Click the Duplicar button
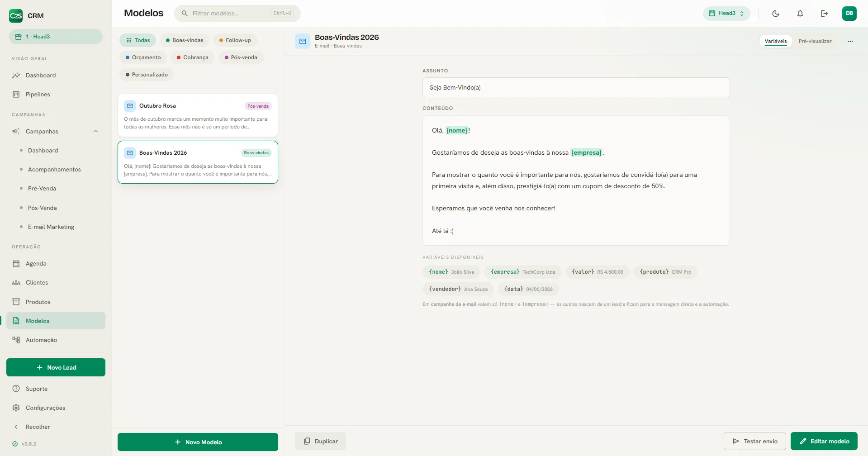868x456 pixels. pos(320,441)
